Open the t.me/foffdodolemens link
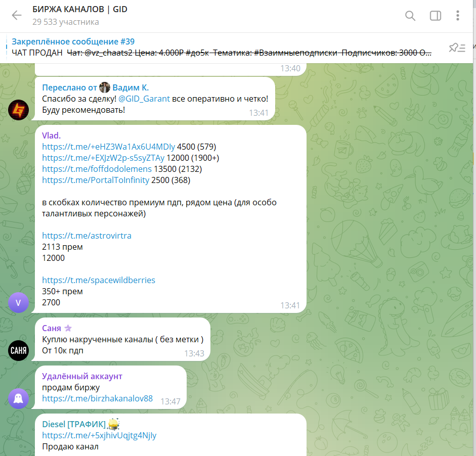476x456 pixels. [x=97, y=169]
